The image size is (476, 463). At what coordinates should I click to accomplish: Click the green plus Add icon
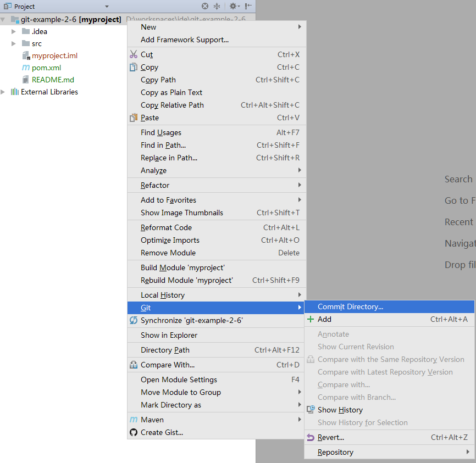click(x=311, y=319)
